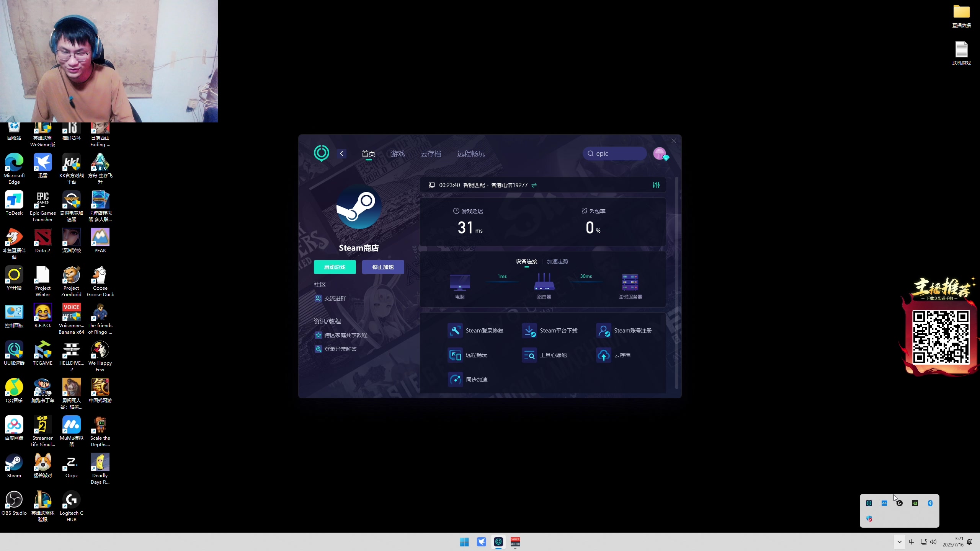Select the 加速走势 tab
The height and width of the screenshot is (551, 980).
tap(557, 262)
